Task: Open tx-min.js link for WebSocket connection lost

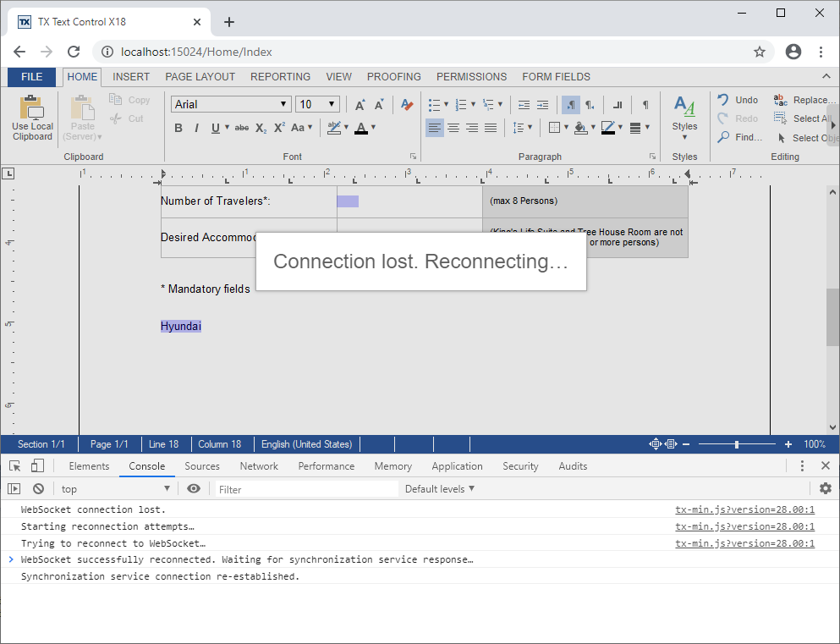Action: tap(744, 509)
